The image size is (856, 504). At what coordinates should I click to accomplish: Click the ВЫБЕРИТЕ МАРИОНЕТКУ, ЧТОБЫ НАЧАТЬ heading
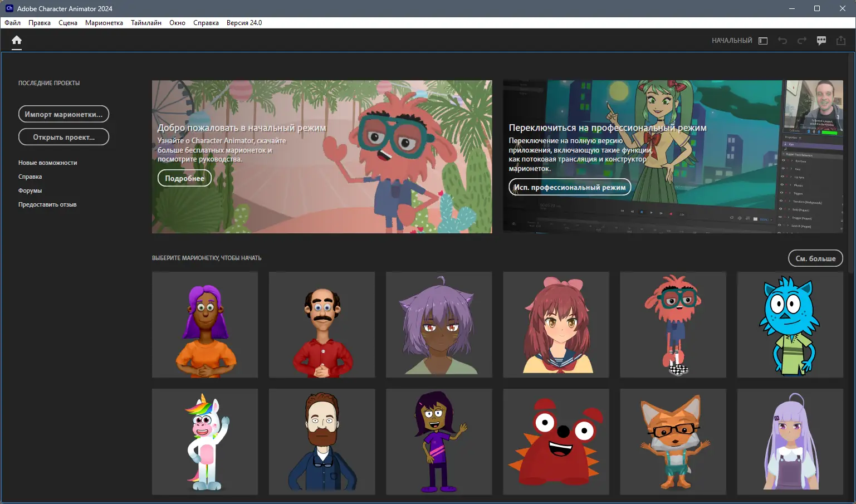pos(207,258)
